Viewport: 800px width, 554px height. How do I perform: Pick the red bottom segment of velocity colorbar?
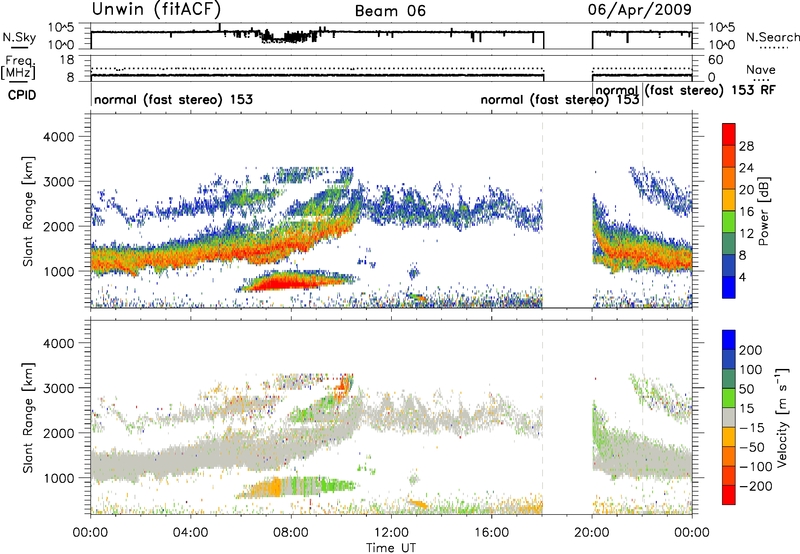tap(729, 495)
